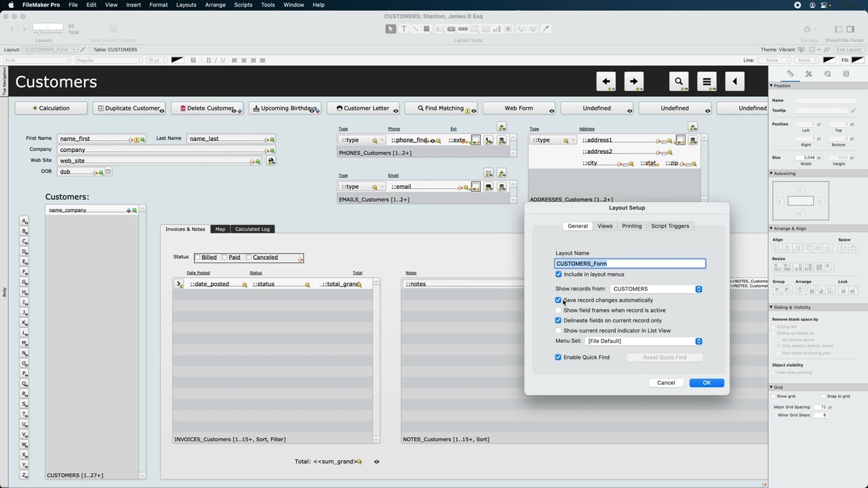Image resolution: width=868 pixels, height=488 pixels.
Task: Click OK in Layout Setup dialog
Action: pyautogui.click(x=707, y=383)
